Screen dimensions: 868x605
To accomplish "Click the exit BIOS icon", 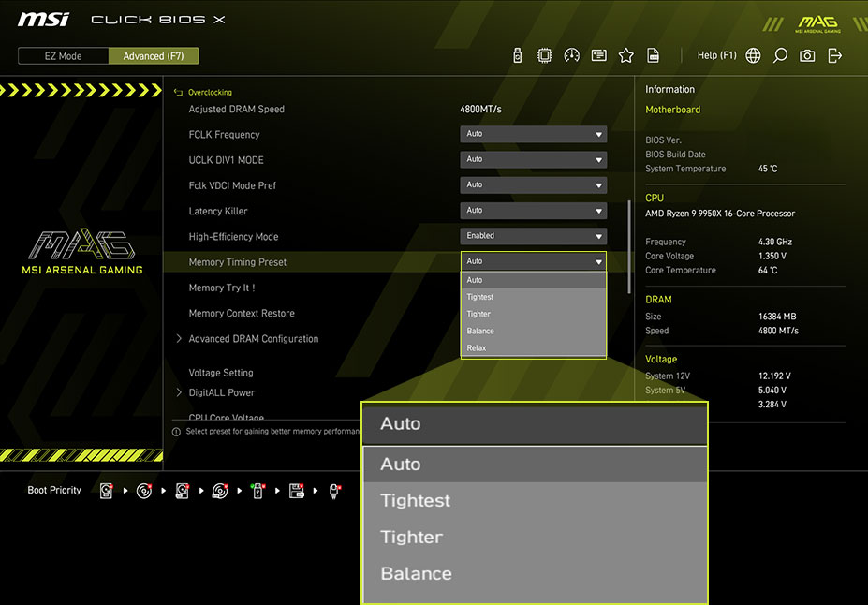I will coord(834,55).
